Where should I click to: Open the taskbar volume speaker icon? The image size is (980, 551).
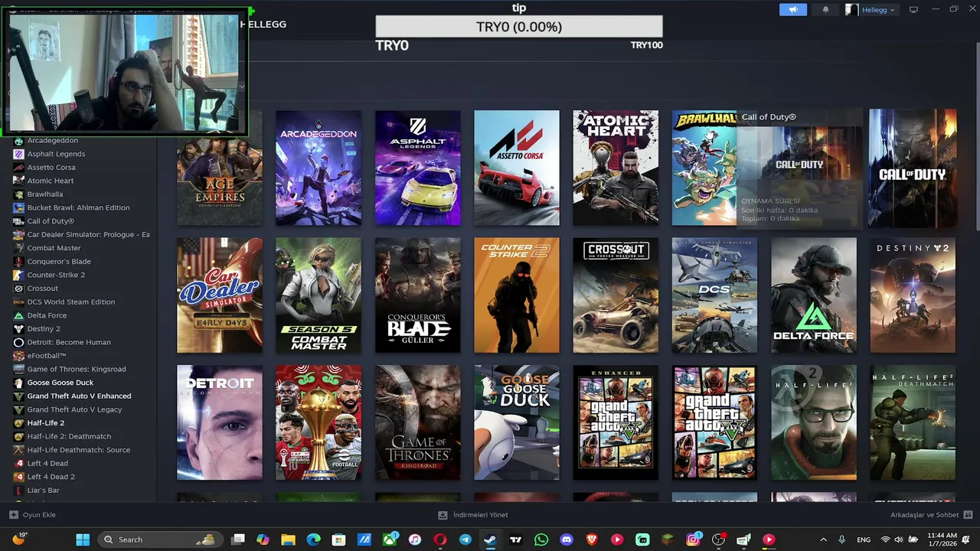click(x=898, y=540)
